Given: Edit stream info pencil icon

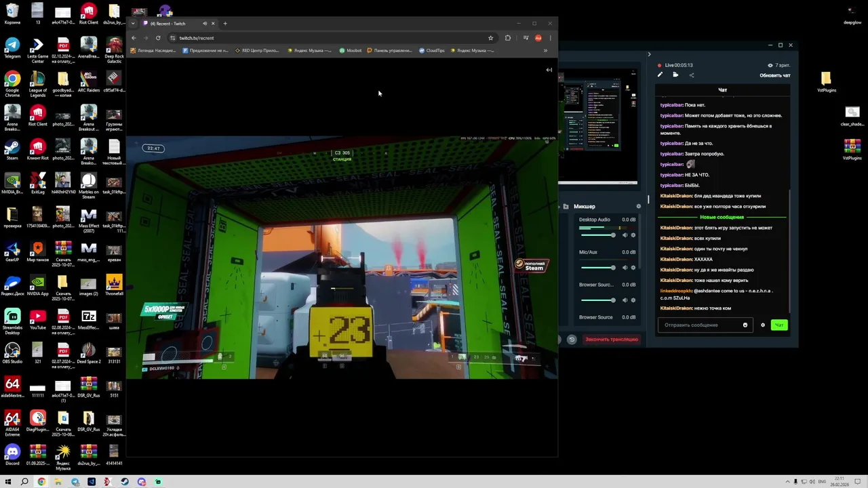Looking at the screenshot, I should (x=660, y=75).
